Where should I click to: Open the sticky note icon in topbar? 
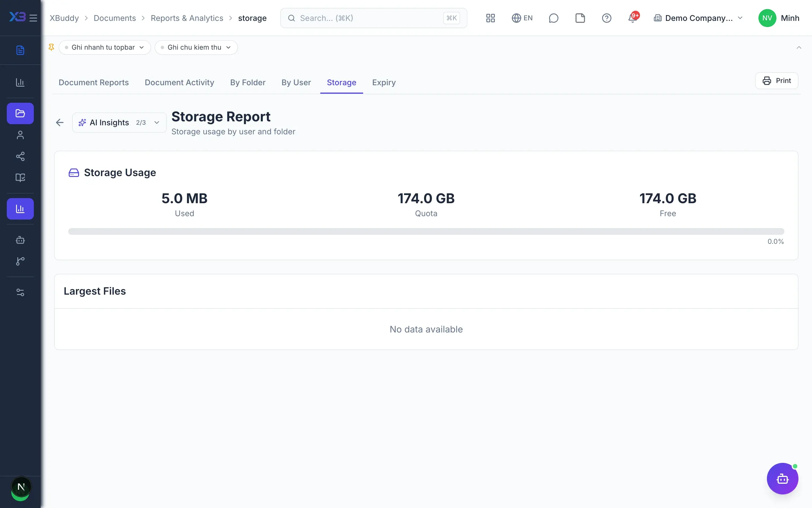coord(580,18)
